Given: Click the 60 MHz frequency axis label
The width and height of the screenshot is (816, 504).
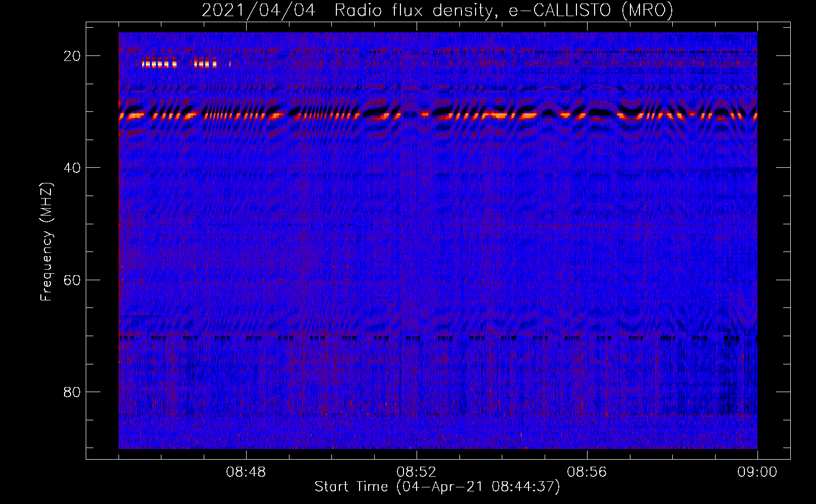Looking at the screenshot, I should point(72,280).
